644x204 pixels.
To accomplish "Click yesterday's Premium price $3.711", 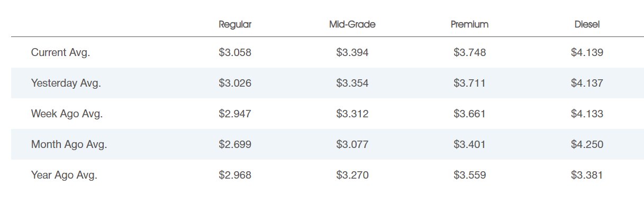I will point(469,84).
